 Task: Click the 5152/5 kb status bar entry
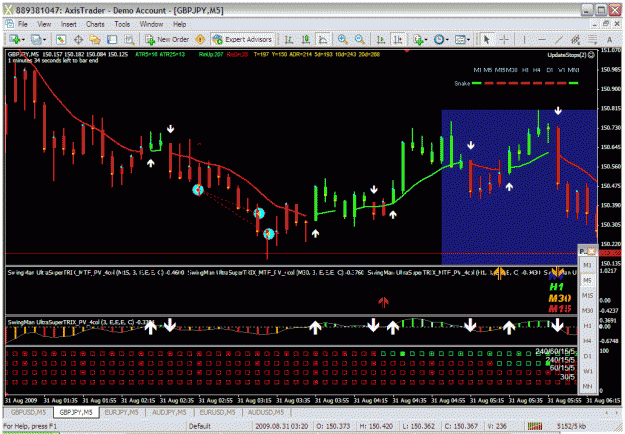pos(571,426)
